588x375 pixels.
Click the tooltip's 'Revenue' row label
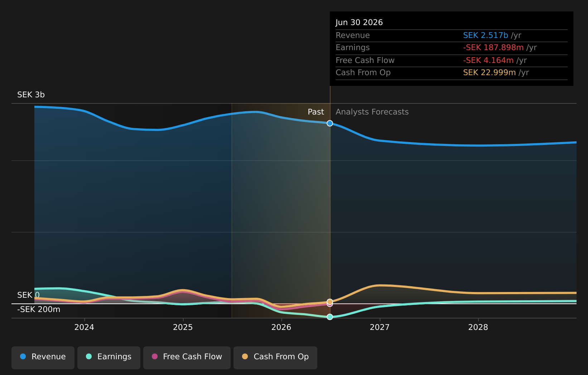[x=353, y=35]
